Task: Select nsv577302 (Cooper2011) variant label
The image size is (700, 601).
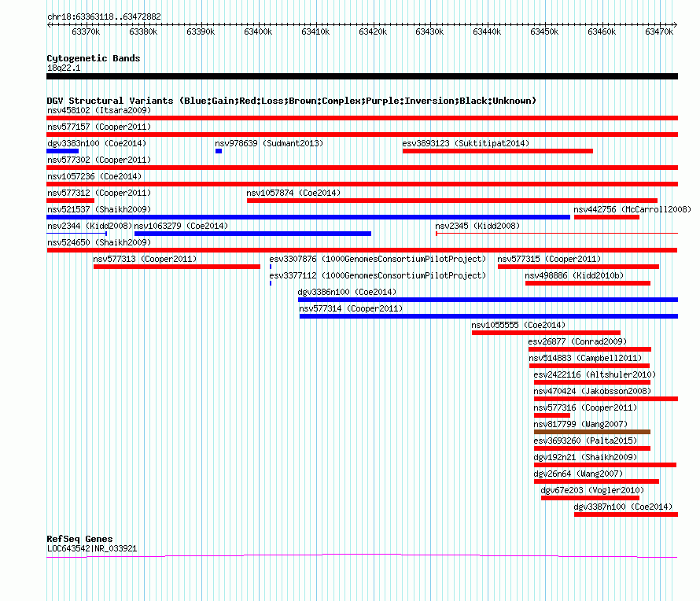Action: click(99, 160)
